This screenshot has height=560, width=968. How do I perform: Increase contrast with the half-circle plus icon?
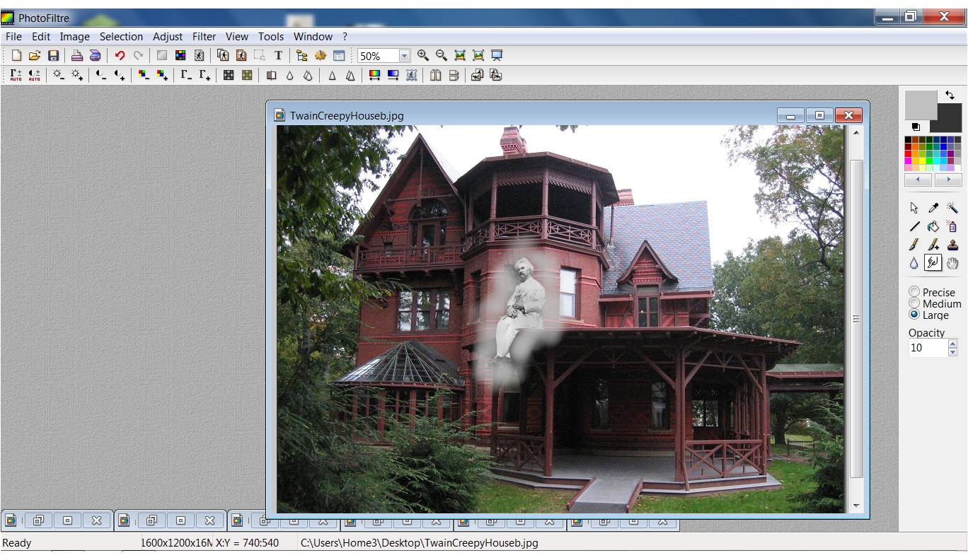click(120, 75)
